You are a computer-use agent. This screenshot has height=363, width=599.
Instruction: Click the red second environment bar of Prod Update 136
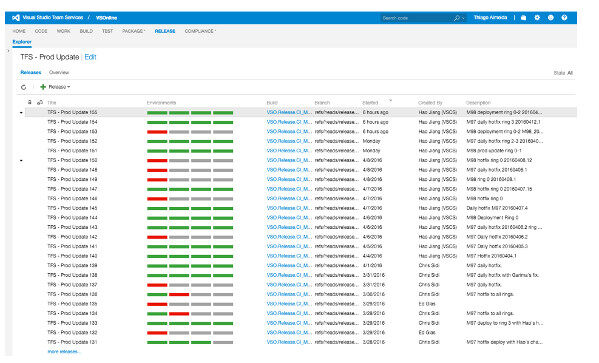tap(179, 295)
